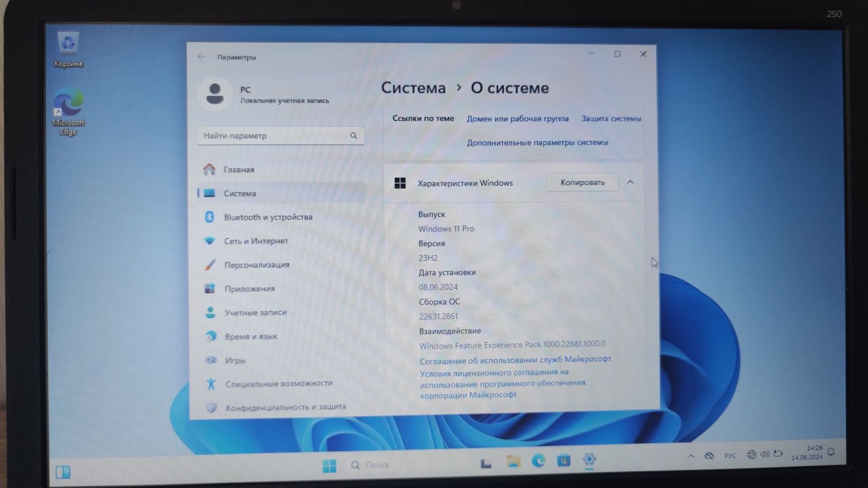Click the Windows logo beside Характеристики Windows

click(400, 183)
